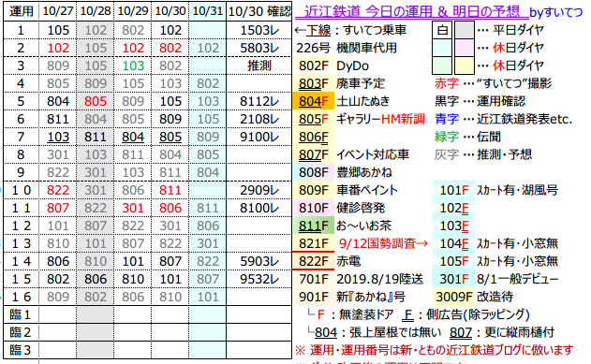This screenshot has width=591, height=364.
Task: Click the 822F 赤電 legend cell
Action: [x=313, y=262]
